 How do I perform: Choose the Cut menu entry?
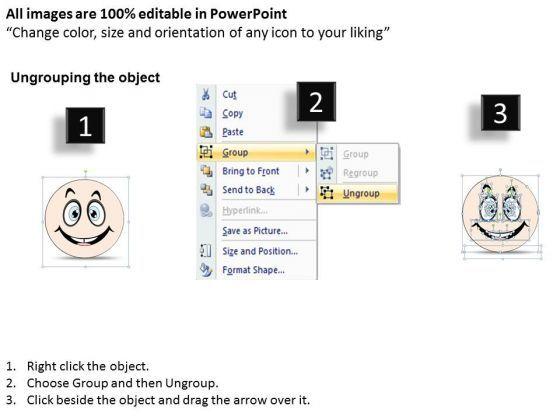229,94
